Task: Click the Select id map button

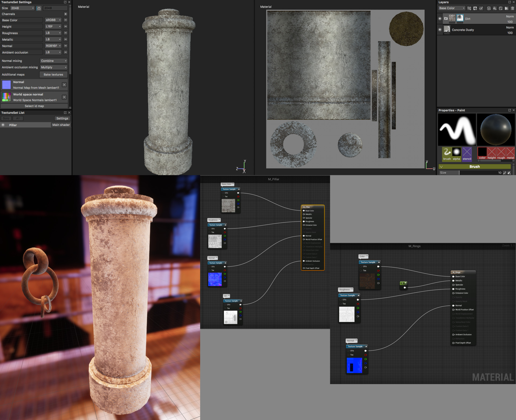Action: coord(34,106)
